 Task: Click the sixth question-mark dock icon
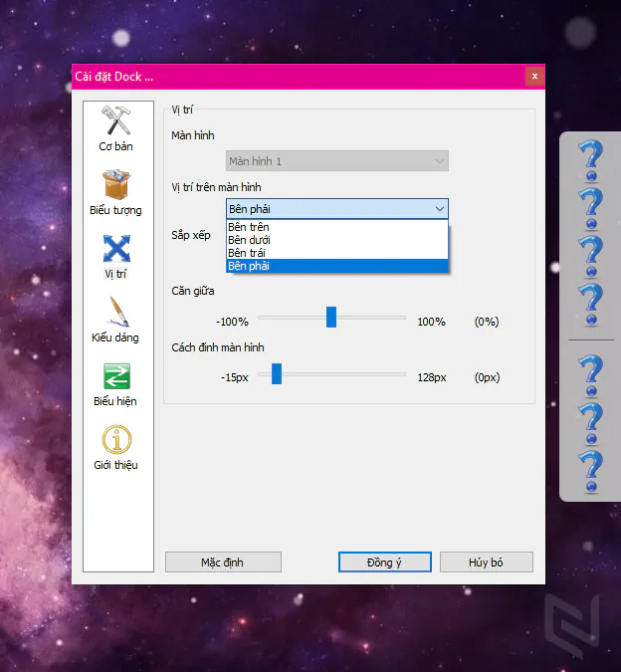click(591, 424)
